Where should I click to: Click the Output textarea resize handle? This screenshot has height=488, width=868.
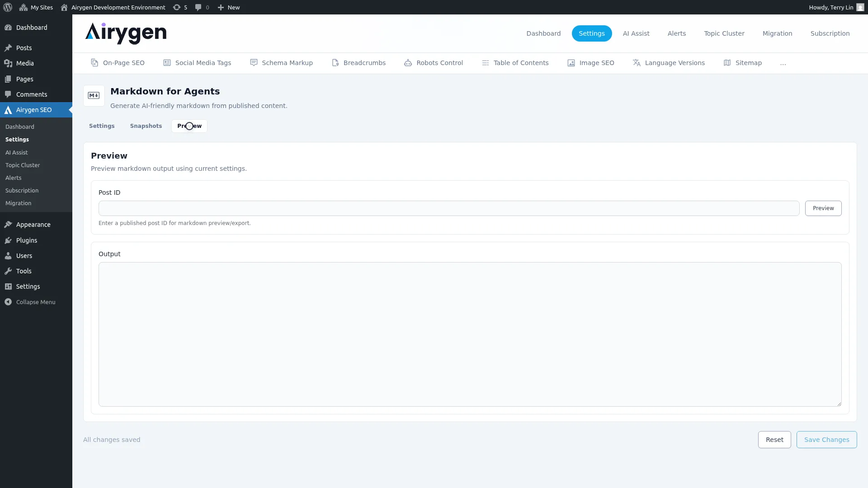[x=839, y=404]
